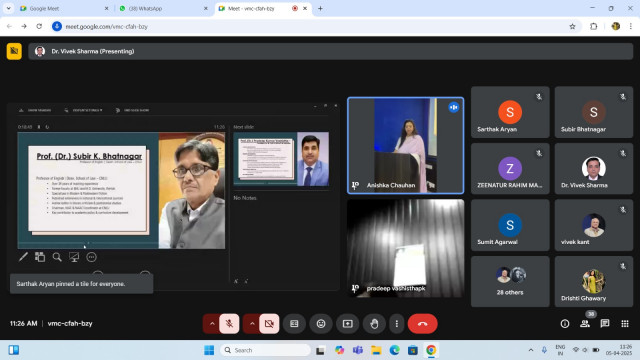Select Anishka Chauhan's video tile
640x360 pixels.
406,145
